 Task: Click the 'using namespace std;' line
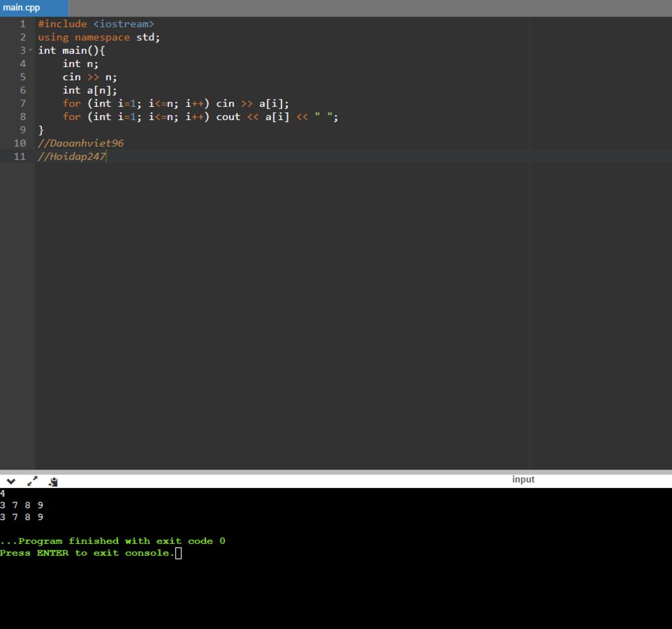click(99, 37)
